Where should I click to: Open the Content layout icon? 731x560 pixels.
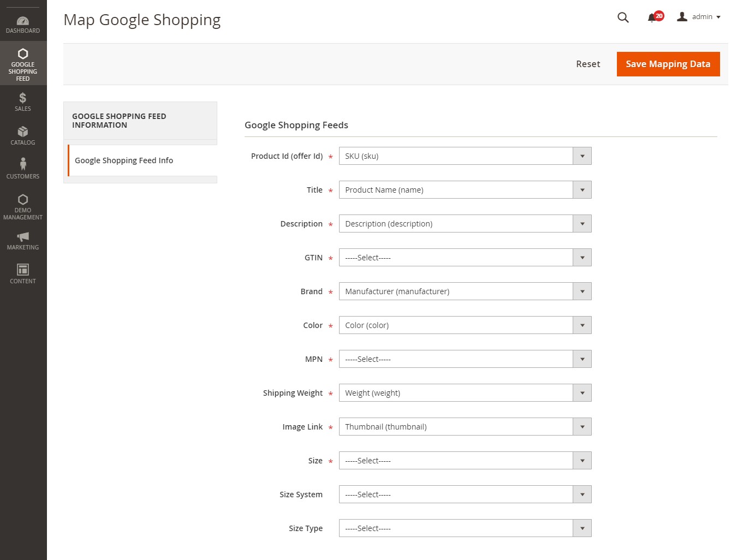click(x=23, y=270)
